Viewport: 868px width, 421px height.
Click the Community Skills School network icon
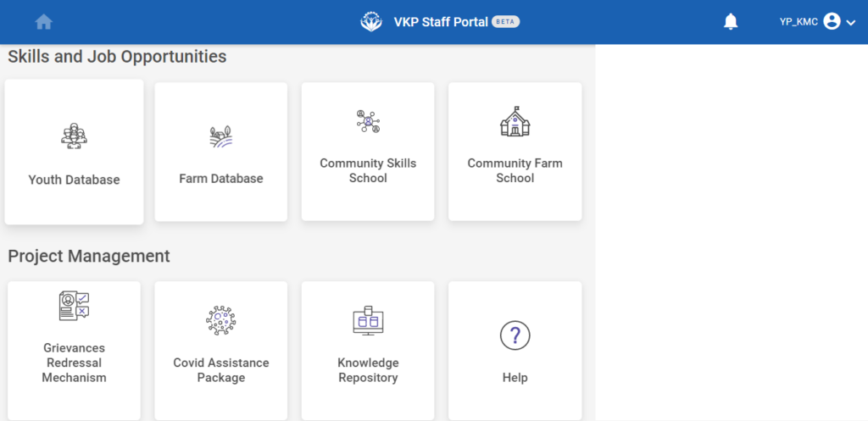[x=368, y=121]
